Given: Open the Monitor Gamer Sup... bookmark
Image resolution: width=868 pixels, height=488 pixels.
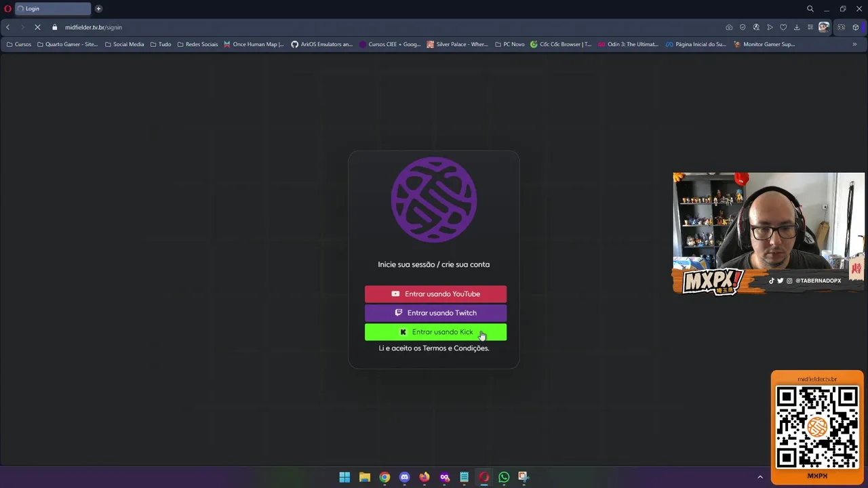Looking at the screenshot, I should click(x=765, y=44).
